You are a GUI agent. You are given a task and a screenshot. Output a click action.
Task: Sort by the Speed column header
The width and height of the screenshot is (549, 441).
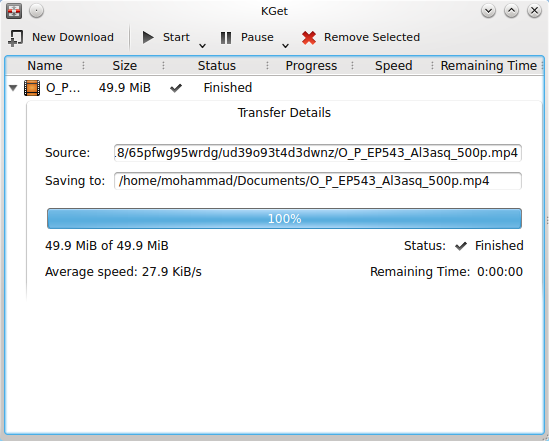point(393,66)
